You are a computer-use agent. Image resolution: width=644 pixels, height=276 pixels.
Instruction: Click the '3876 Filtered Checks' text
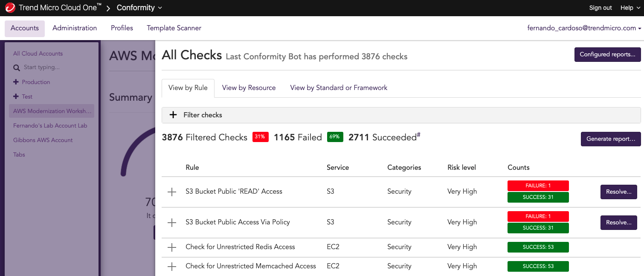(x=205, y=137)
